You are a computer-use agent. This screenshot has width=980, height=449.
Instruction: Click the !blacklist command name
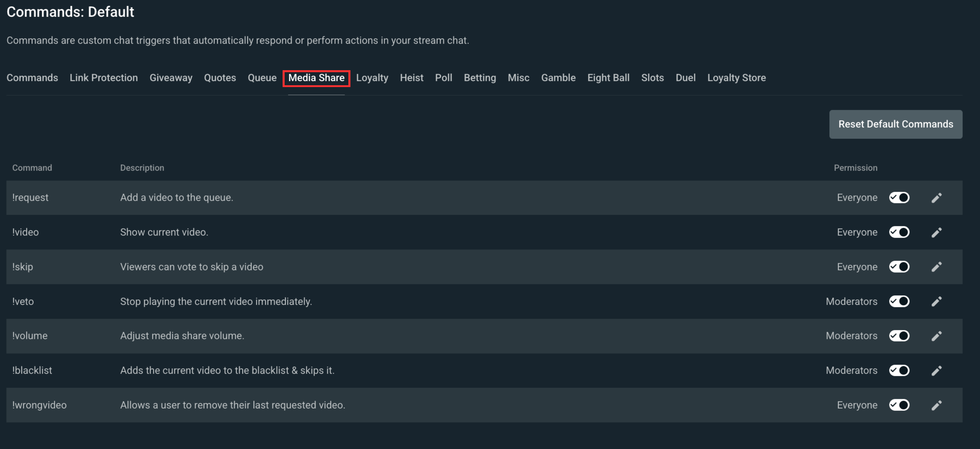point(32,371)
